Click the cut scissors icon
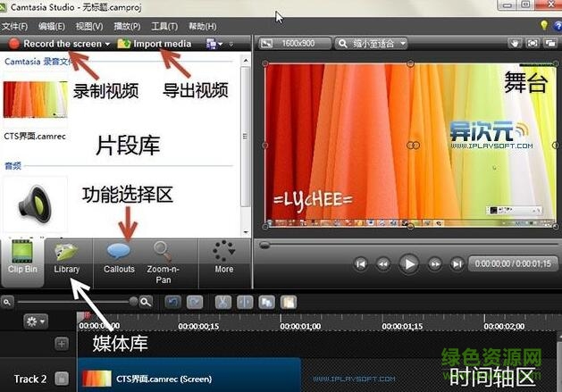562x392 pixels. (x=223, y=303)
